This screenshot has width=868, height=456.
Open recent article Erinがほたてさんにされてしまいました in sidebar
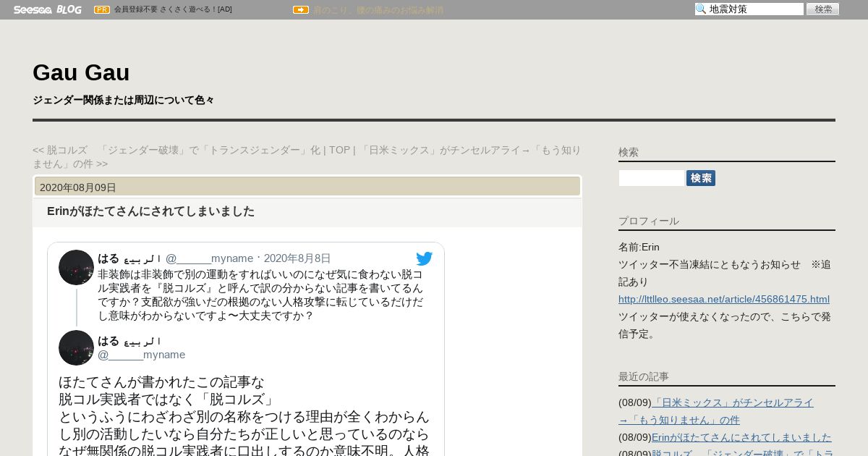(x=741, y=437)
